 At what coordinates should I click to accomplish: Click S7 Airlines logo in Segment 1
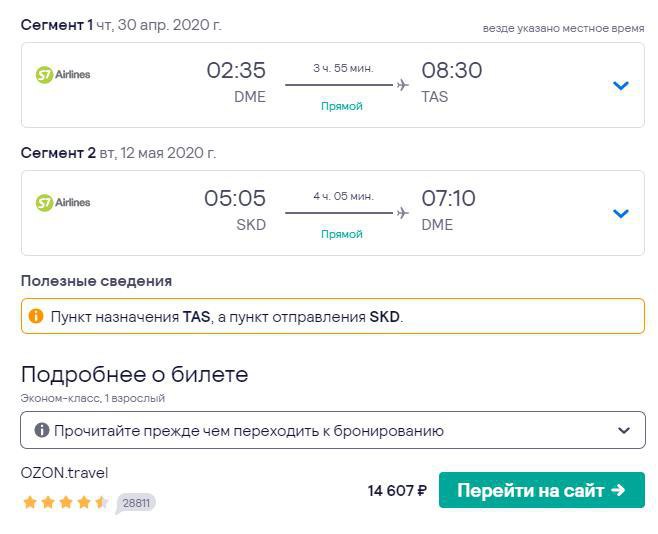63,74
